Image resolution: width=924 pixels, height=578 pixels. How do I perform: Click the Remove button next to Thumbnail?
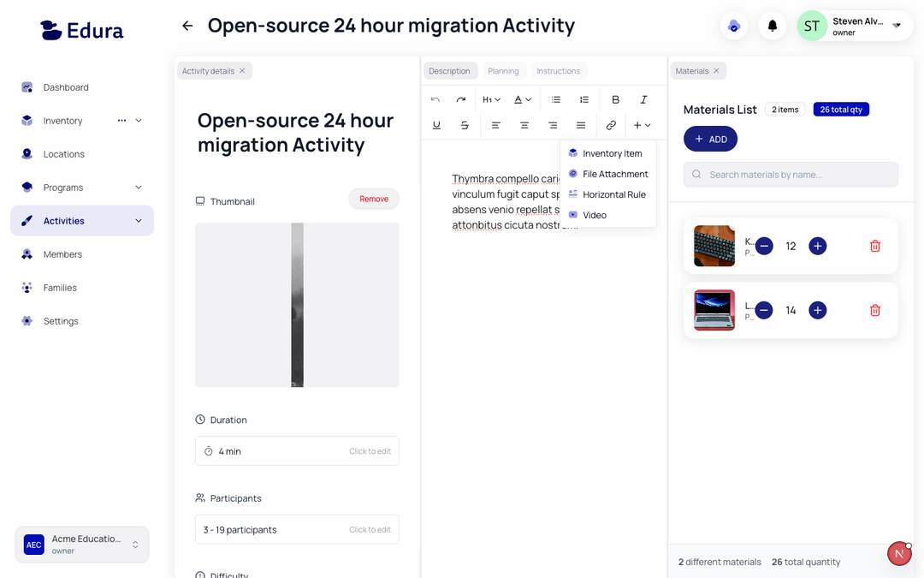[374, 198]
